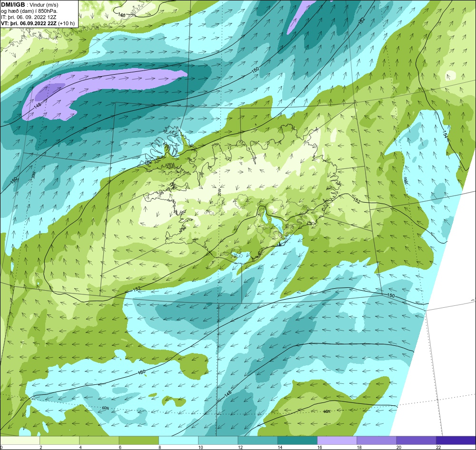Click the legend tick label '22'
Viewport: 476px width, 450px height.
pos(438,447)
